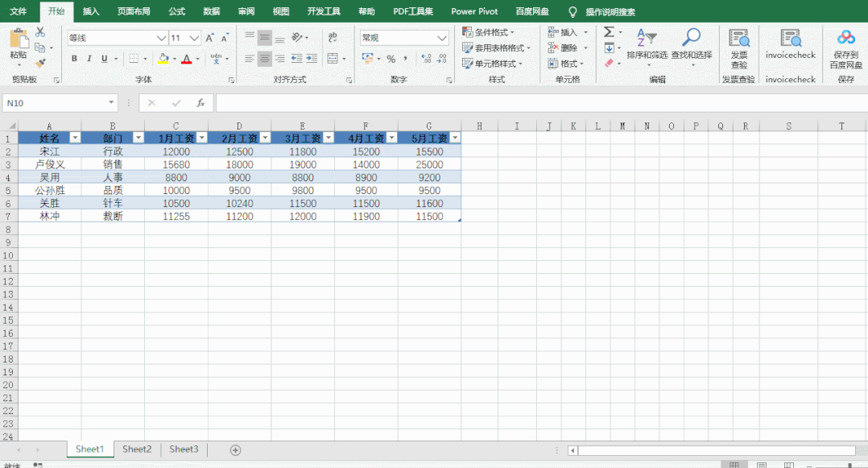Open the File (文件) tab
This screenshot has height=468, width=868.
[x=19, y=11]
